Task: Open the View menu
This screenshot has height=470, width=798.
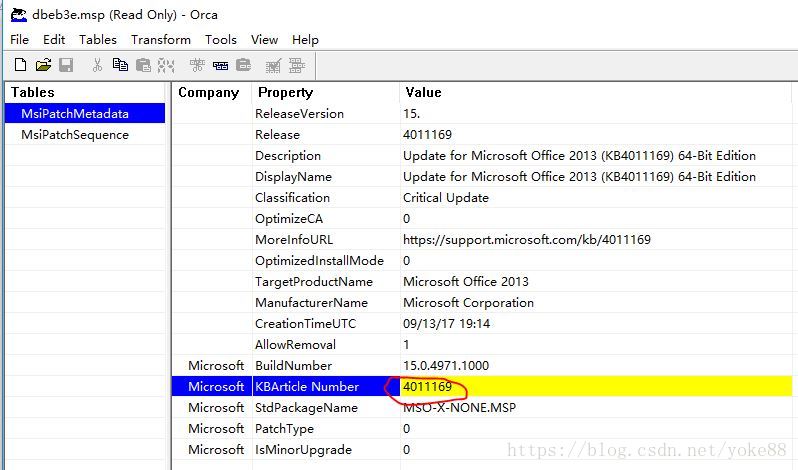Action: (x=264, y=40)
